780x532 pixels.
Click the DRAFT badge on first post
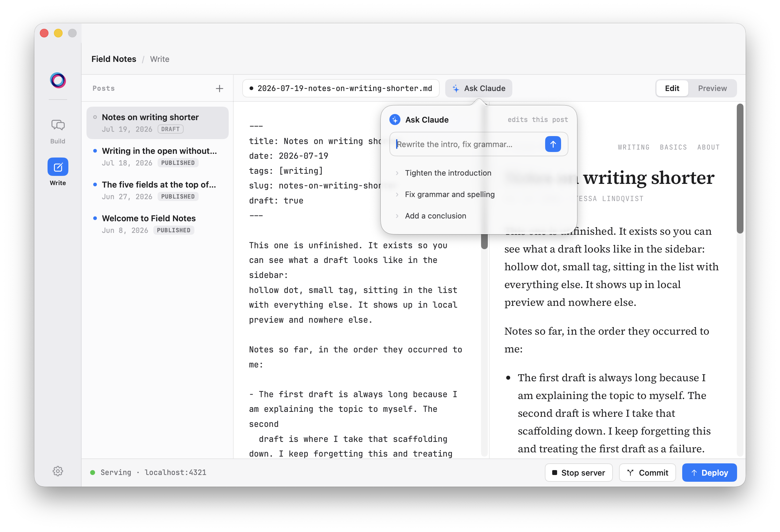point(170,129)
